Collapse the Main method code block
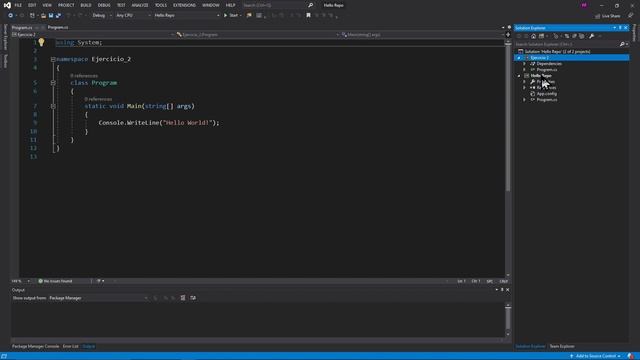The width and height of the screenshot is (640, 360). click(x=53, y=106)
